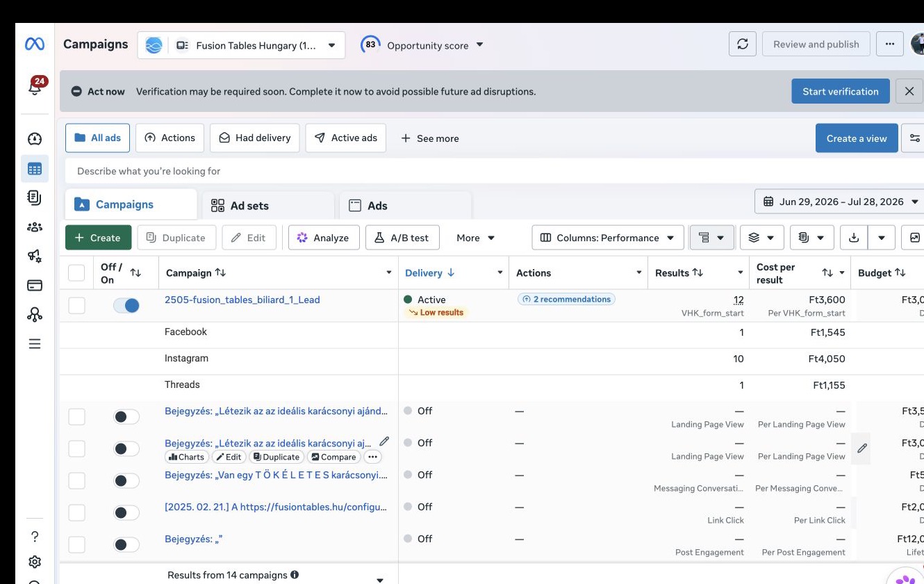
Task: Check the select-all campaigns checkbox in header
Action: coord(76,273)
